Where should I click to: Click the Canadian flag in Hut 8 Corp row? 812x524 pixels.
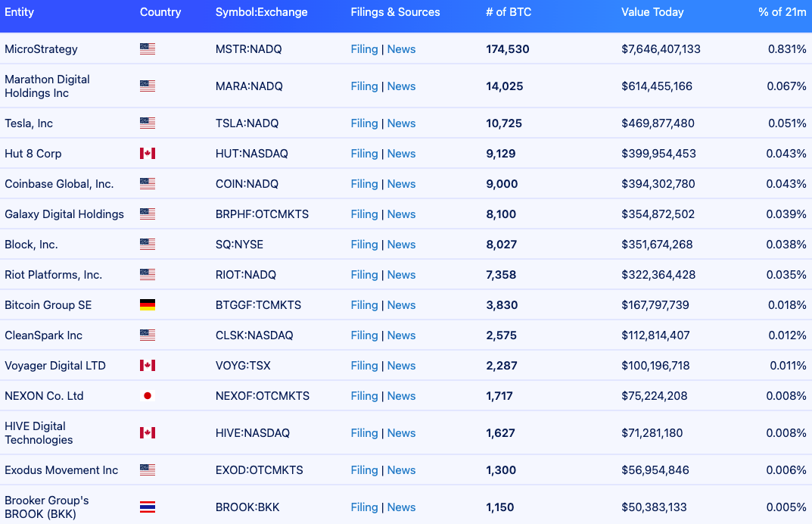[148, 154]
